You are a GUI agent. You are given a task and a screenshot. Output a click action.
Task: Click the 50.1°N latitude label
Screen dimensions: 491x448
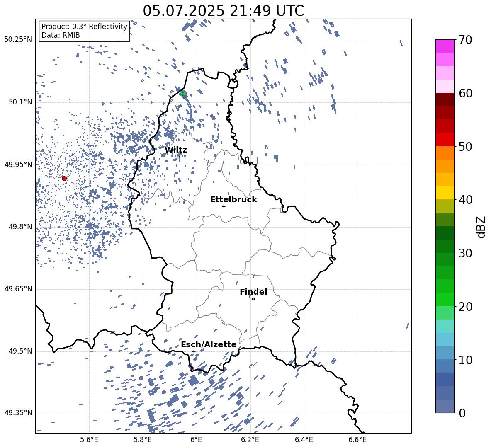(20, 102)
